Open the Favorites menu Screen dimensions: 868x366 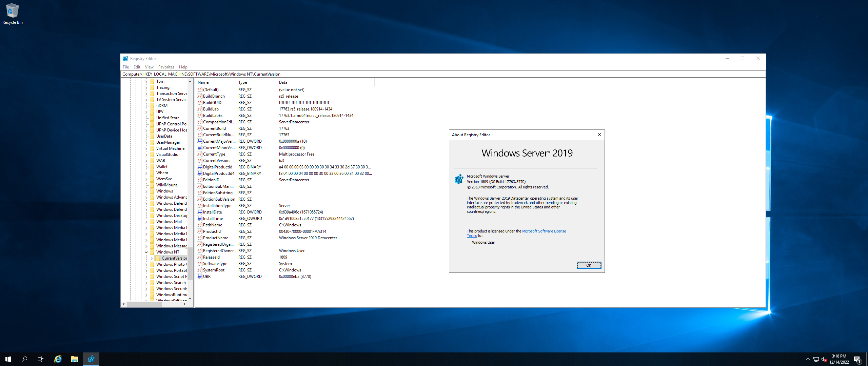pos(166,67)
